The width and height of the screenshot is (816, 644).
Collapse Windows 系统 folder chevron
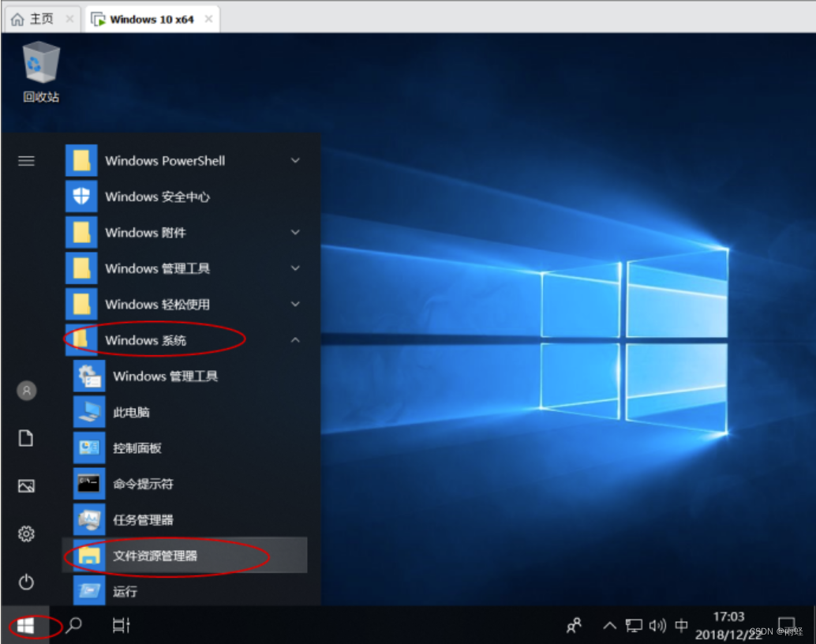[x=295, y=340]
